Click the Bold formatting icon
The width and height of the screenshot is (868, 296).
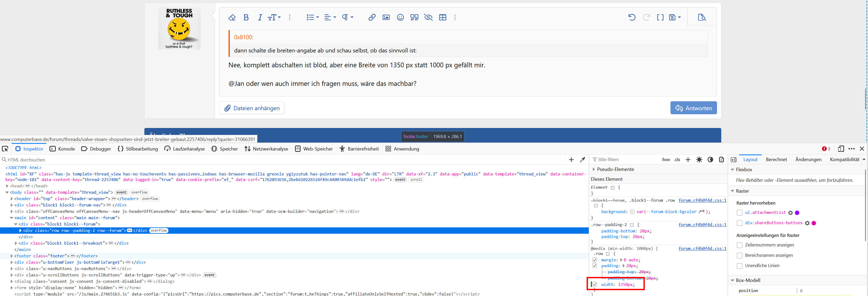tap(246, 17)
